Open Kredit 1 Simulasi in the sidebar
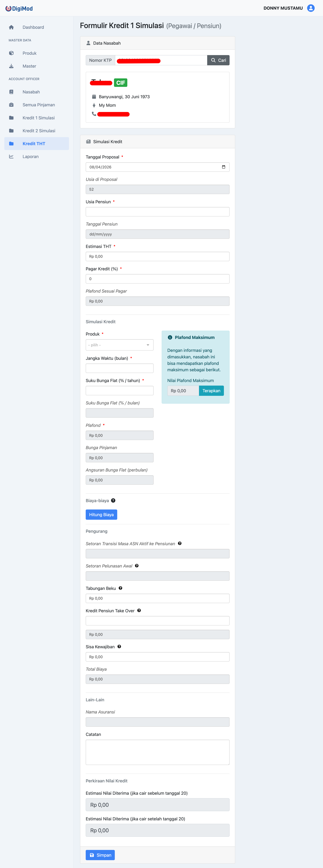The image size is (323, 868). [x=38, y=118]
